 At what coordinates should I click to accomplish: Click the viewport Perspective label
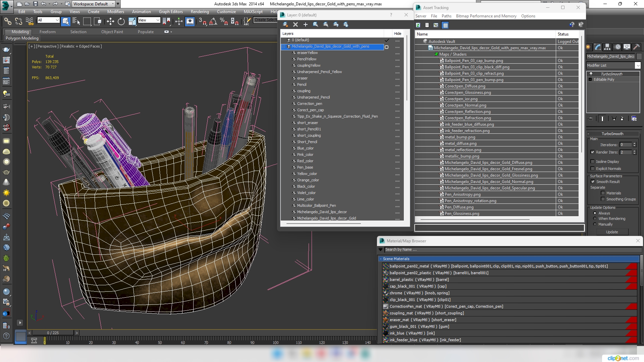[47, 46]
